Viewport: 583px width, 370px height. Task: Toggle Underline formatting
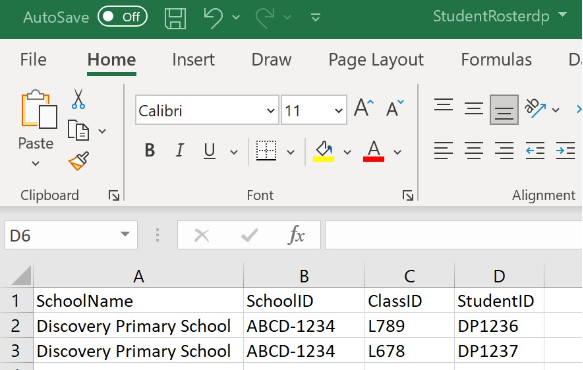coord(209,151)
